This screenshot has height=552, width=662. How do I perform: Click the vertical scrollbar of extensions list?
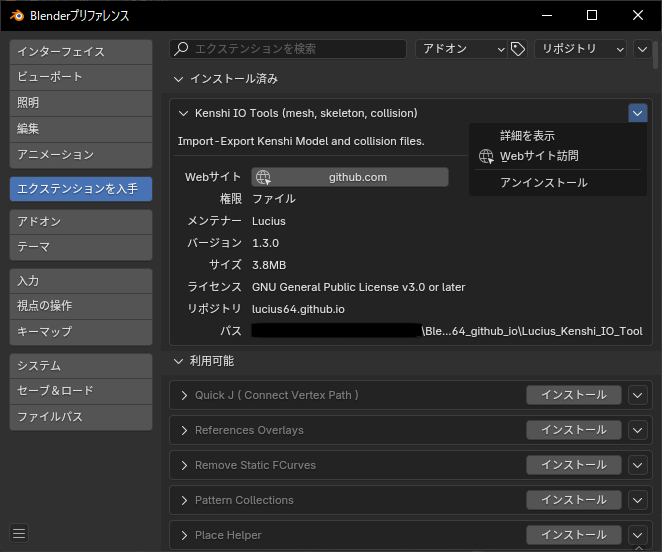point(656,55)
